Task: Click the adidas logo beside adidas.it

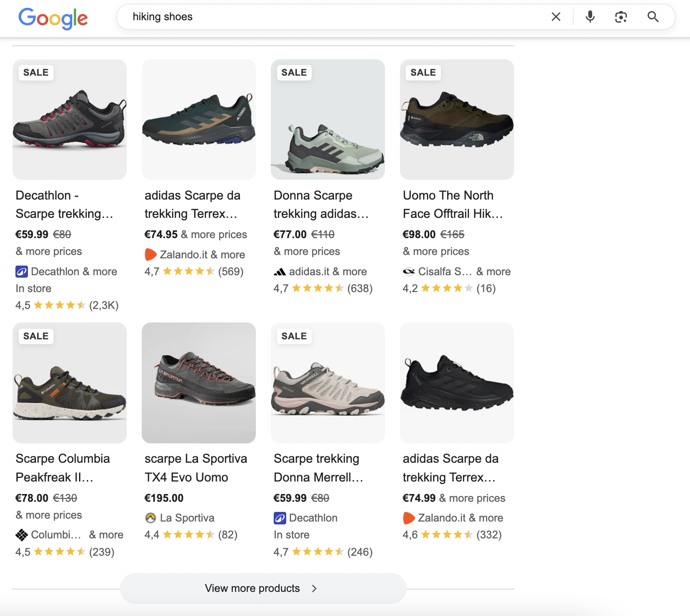Action: pyautogui.click(x=279, y=272)
